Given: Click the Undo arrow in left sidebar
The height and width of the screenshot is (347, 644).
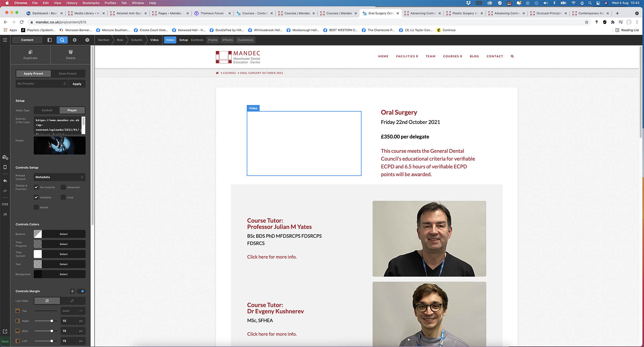Looking at the screenshot, I should 5,181.
